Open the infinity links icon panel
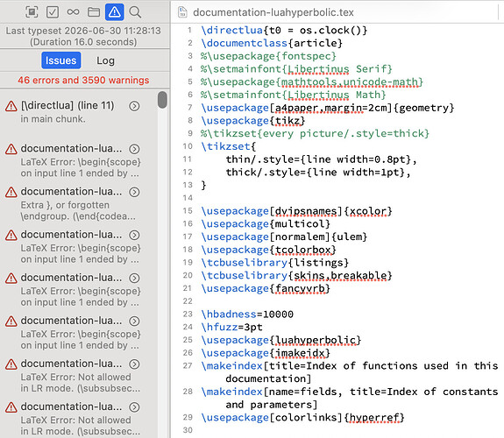 (73, 12)
